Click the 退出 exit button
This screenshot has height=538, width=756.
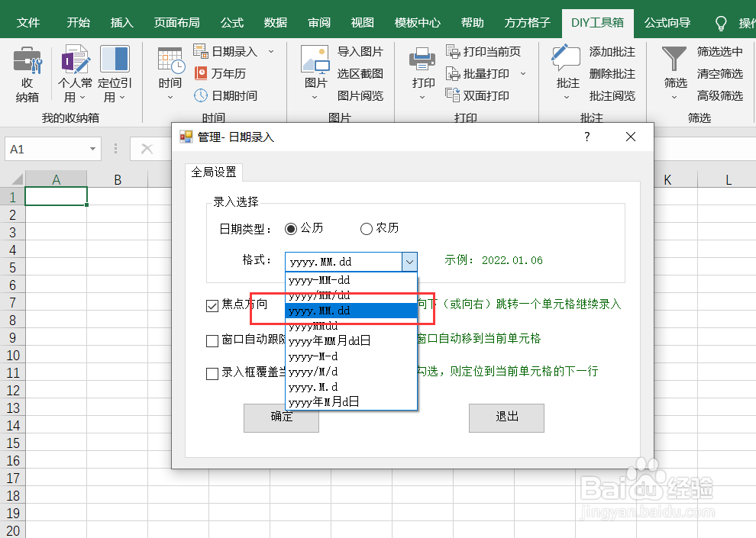point(506,417)
